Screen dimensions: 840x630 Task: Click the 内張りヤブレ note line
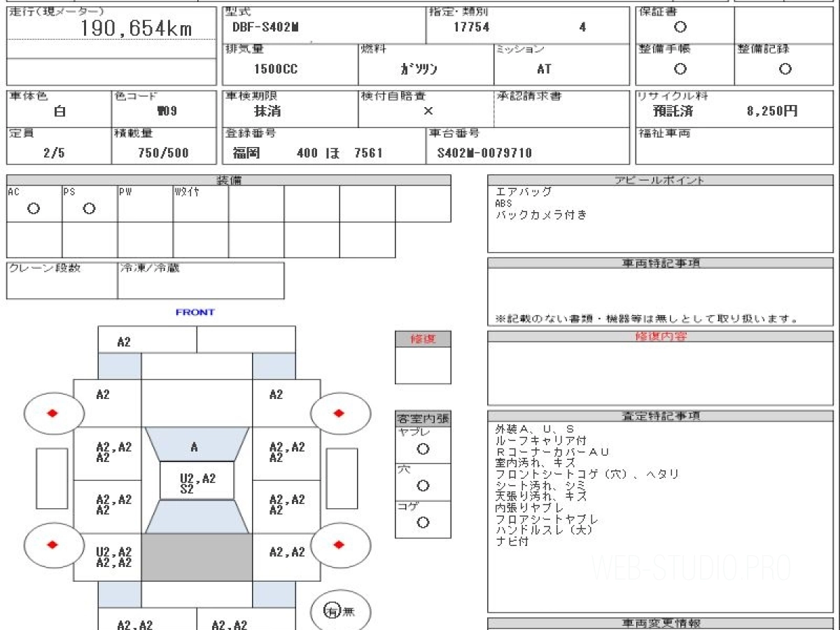(x=530, y=508)
